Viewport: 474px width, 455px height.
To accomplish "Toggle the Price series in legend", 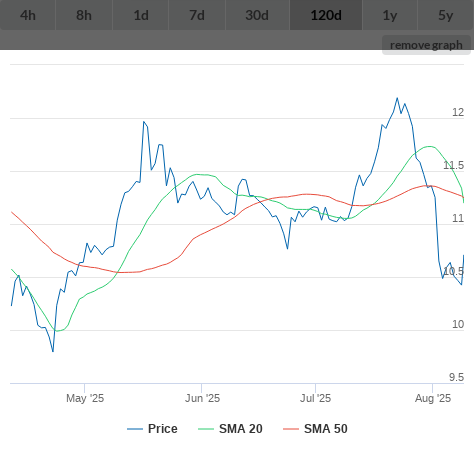I will point(152,429).
